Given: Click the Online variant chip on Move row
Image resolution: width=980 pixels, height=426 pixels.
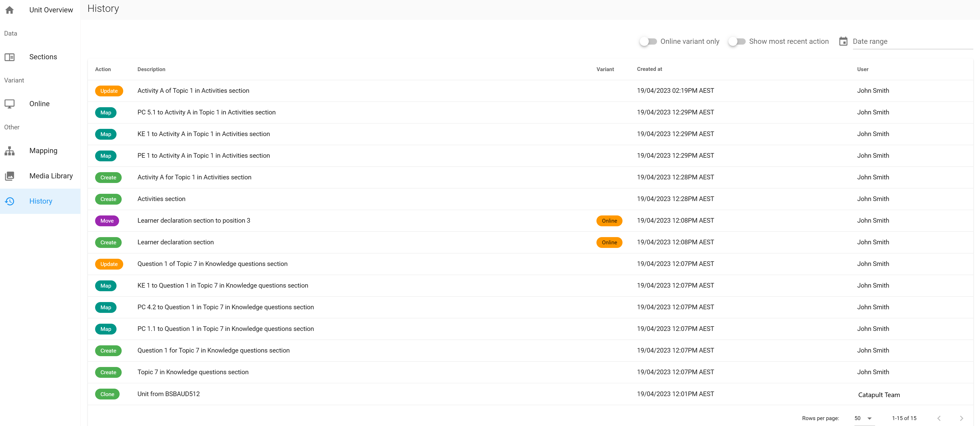Looking at the screenshot, I should [x=609, y=221].
